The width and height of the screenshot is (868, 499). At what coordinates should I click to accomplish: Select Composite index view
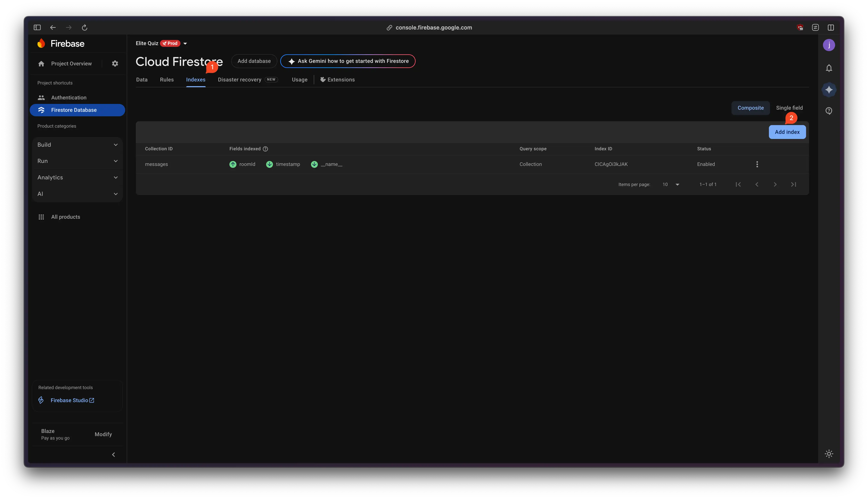(750, 108)
